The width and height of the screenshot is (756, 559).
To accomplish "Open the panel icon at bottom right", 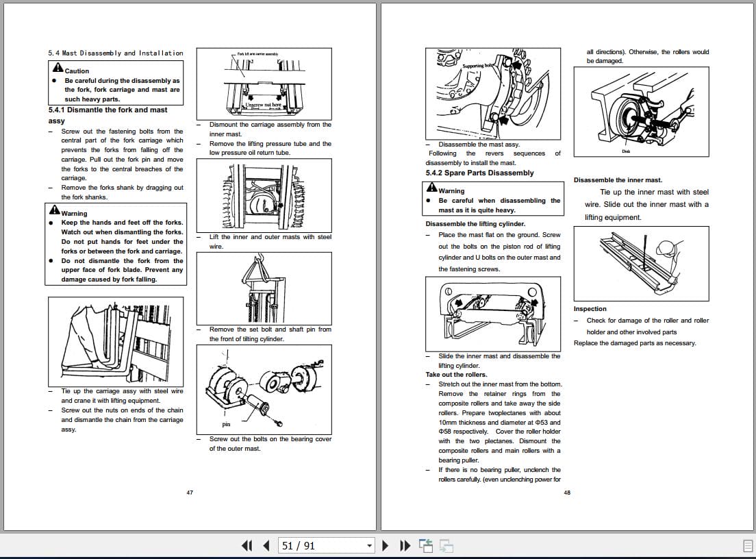I will (748, 546).
